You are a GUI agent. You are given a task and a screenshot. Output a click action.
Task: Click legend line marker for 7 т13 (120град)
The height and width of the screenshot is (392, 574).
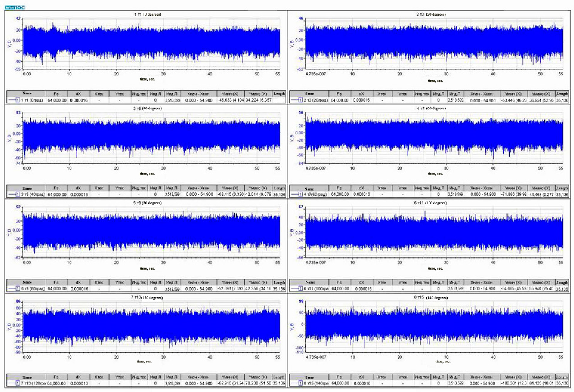(14, 383)
